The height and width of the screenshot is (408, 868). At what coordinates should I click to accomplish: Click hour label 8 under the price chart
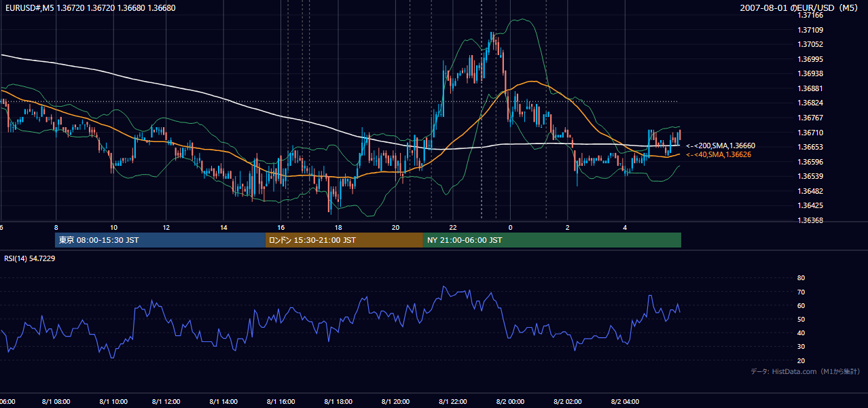point(56,228)
